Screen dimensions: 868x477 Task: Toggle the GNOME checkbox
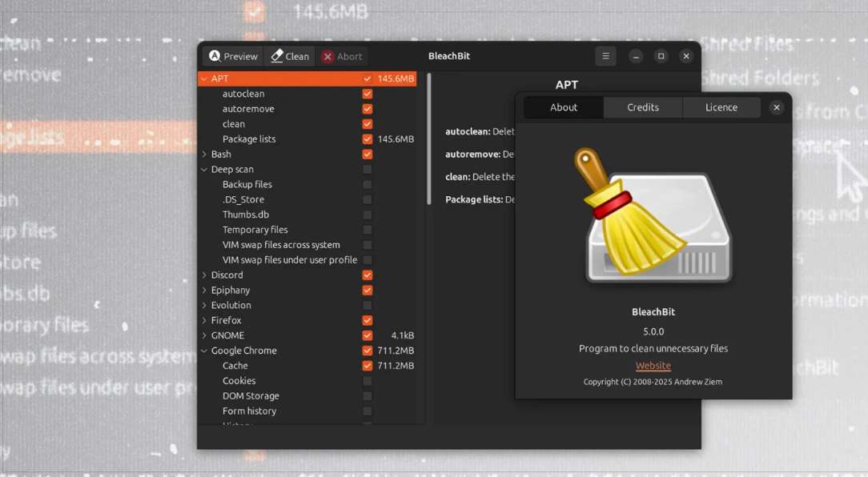point(368,335)
